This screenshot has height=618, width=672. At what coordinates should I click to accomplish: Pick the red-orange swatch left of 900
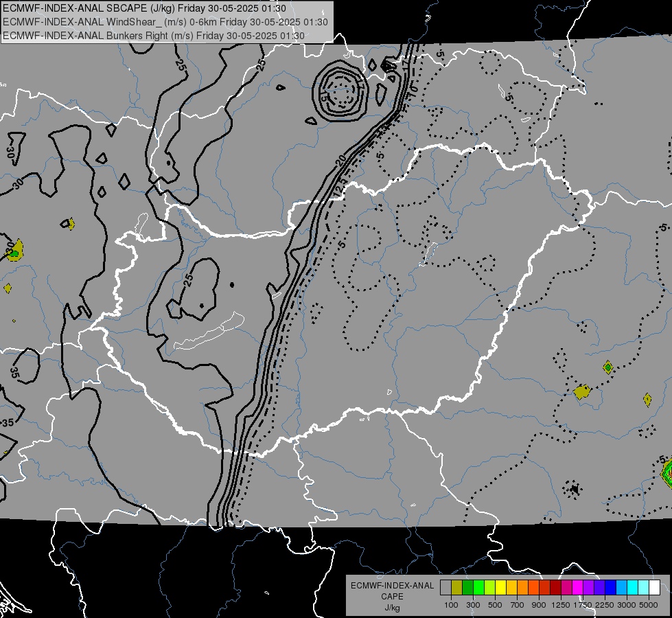[x=533, y=587]
